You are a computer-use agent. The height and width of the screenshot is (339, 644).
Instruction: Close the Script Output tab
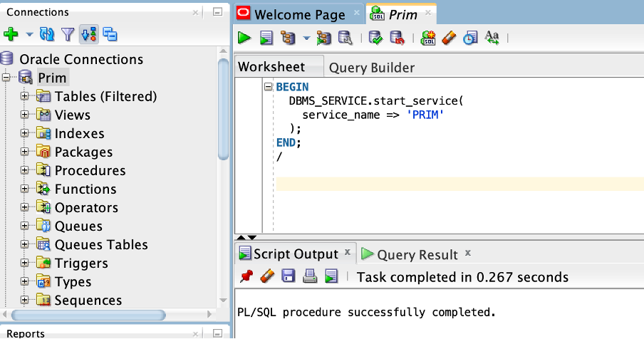(348, 252)
